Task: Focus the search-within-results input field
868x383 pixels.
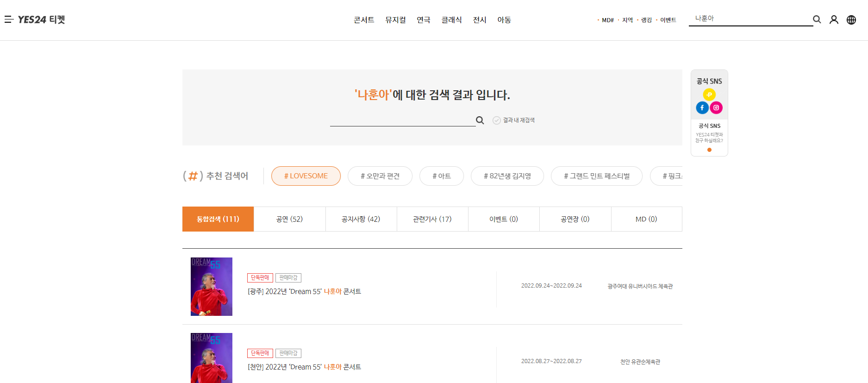Action: coord(403,120)
